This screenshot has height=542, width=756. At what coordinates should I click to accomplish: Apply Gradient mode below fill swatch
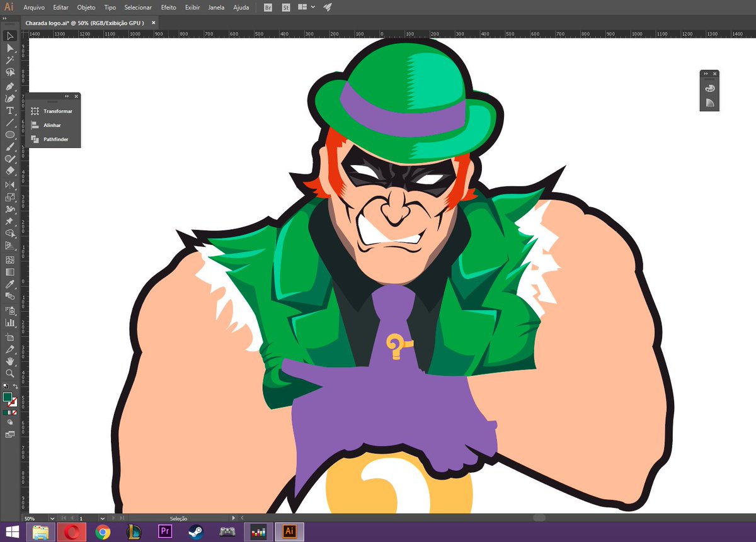click(x=9, y=412)
